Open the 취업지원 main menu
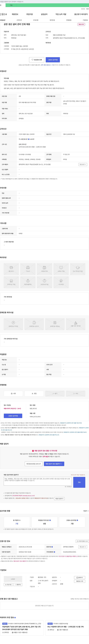 (x=29, y=14)
